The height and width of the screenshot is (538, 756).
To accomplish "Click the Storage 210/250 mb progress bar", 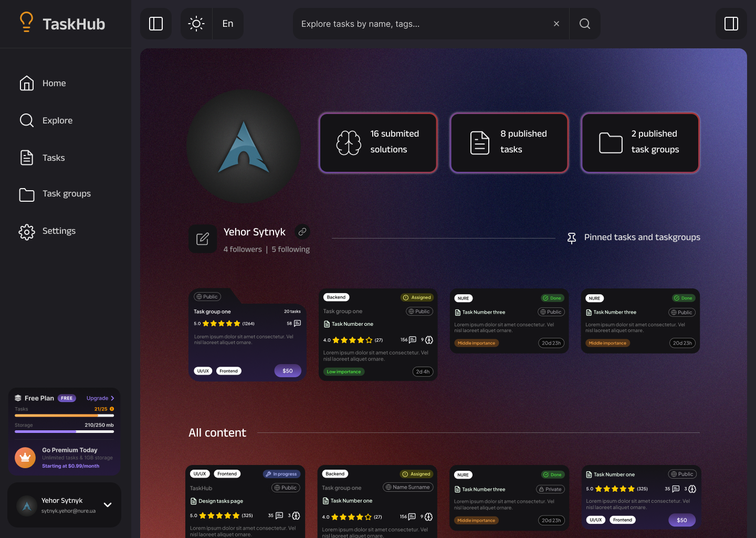I will point(64,432).
